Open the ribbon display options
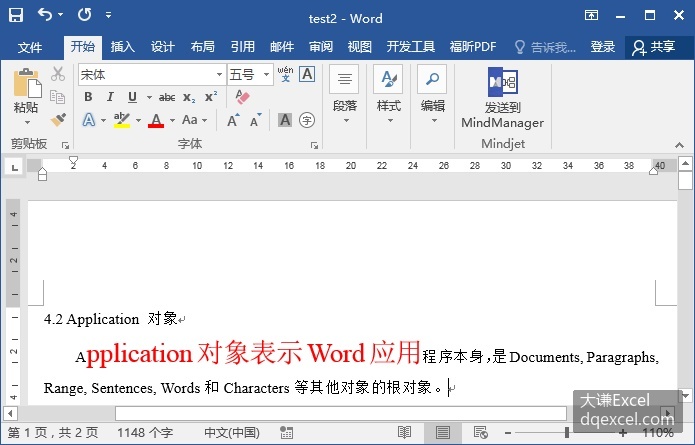 click(x=591, y=16)
